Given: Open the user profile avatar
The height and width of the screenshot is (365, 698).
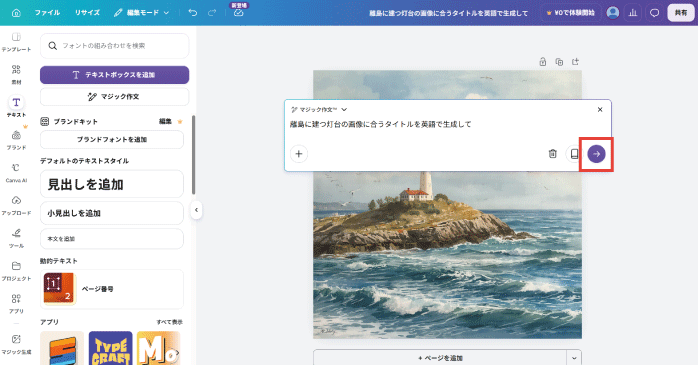Looking at the screenshot, I should [613, 13].
